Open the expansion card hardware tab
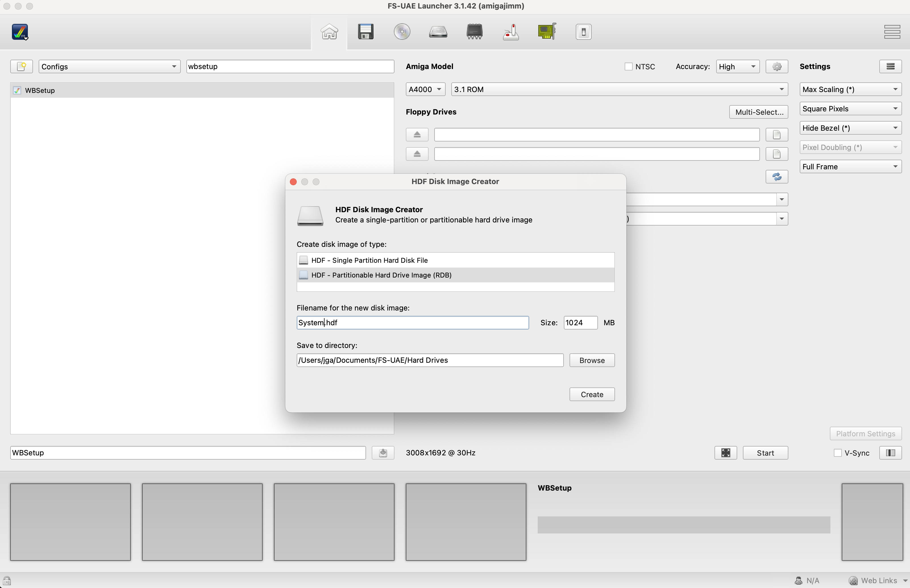 pyautogui.click(x=547, y=32)
